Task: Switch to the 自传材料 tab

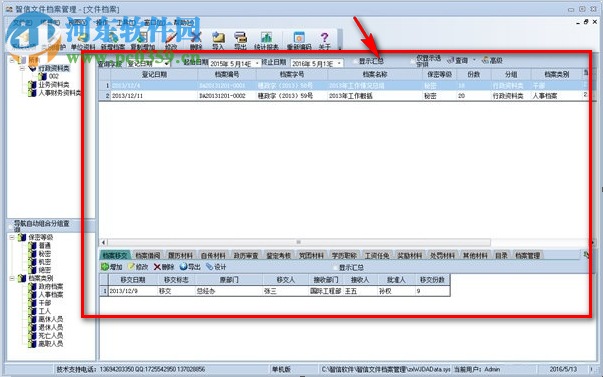Action: point(213,255)
